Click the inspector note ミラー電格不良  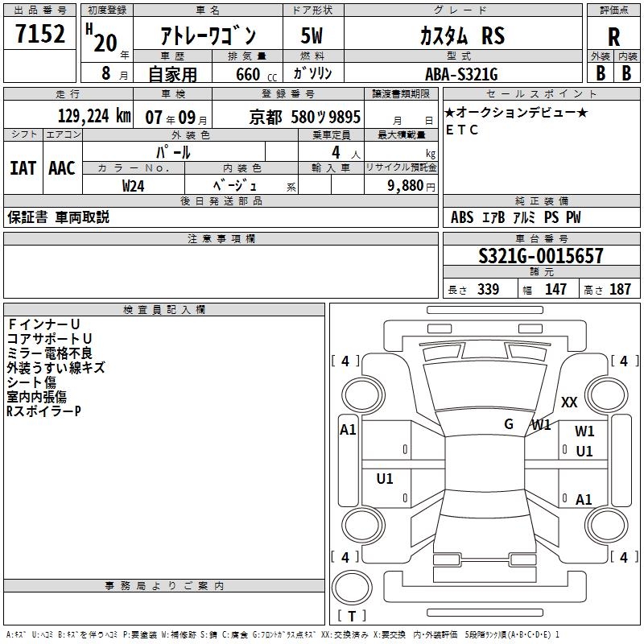click(x=49, y=353)
